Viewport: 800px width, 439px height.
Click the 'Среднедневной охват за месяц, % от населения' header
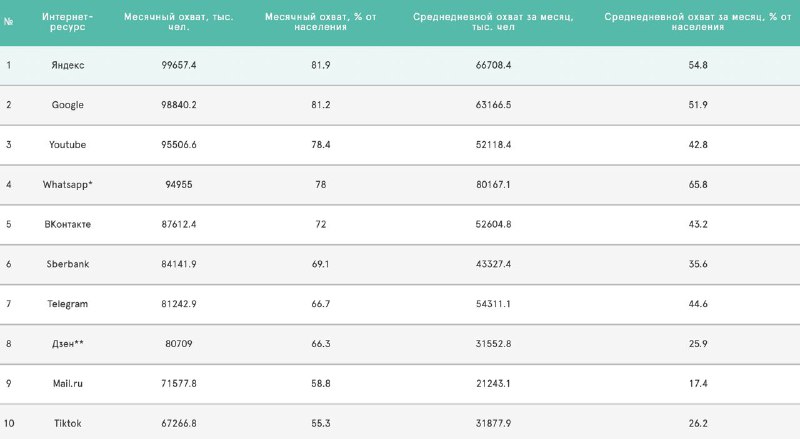[x=697, y=21]
